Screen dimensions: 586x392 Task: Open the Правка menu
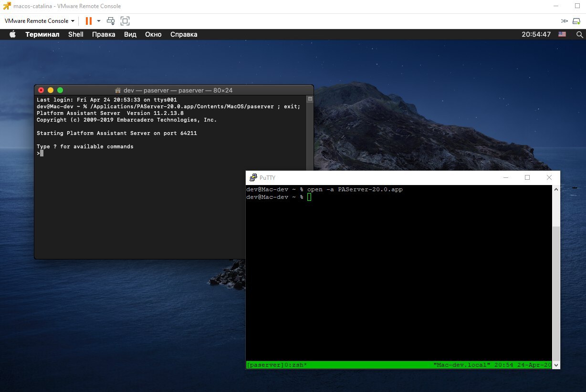104,34
